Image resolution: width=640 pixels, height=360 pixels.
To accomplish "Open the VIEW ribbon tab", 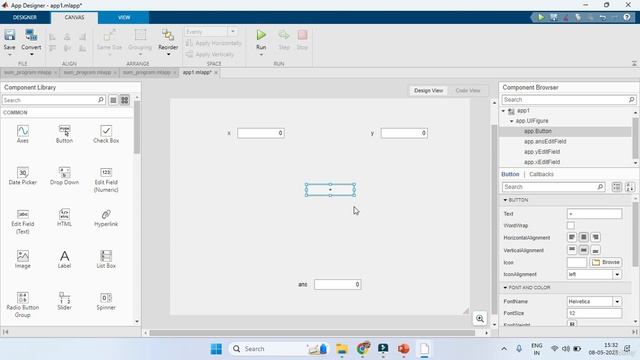I will click(x=124, y=18).
